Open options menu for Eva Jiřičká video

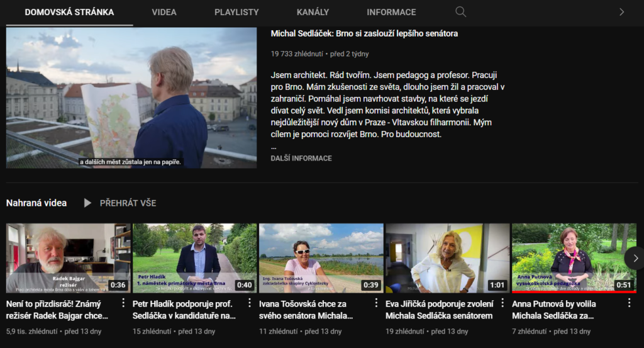click(x=502, y=303)
